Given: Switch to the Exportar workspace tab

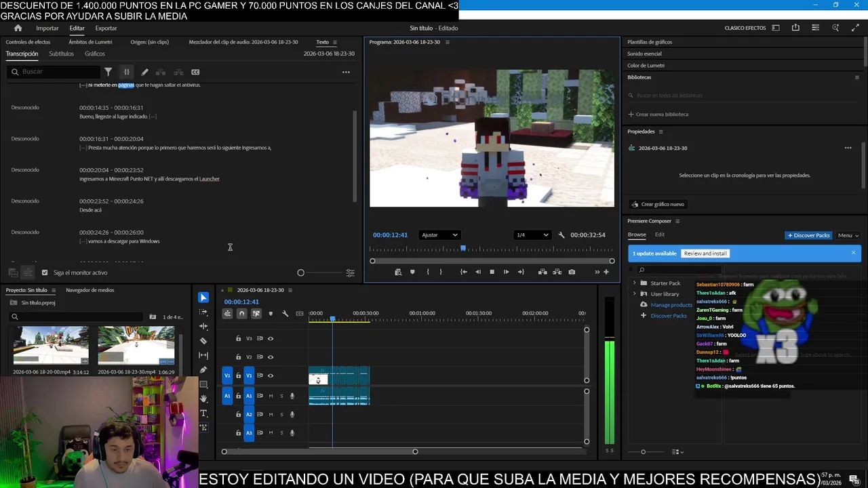Looking at the screenshot, I should [x=106, y=28].
